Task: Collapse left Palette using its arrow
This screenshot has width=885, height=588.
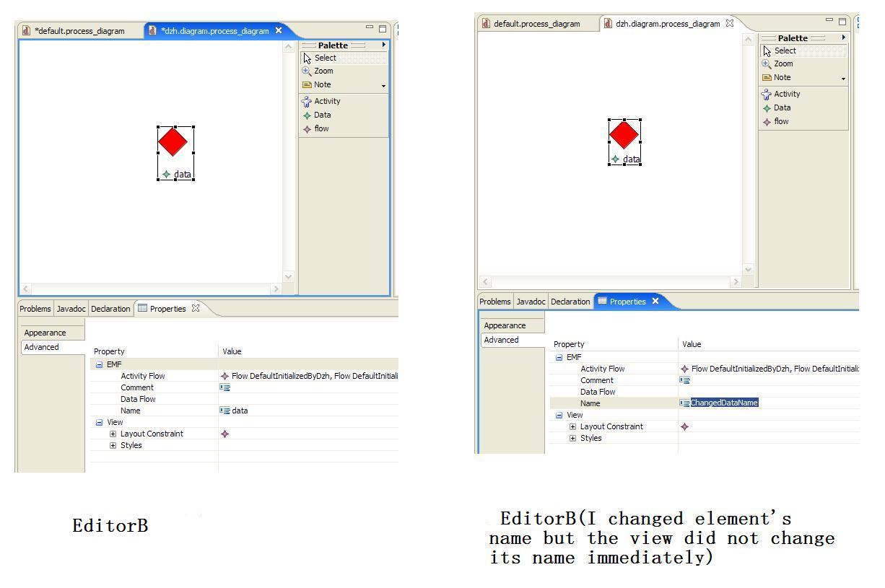Action: point(383,45)
